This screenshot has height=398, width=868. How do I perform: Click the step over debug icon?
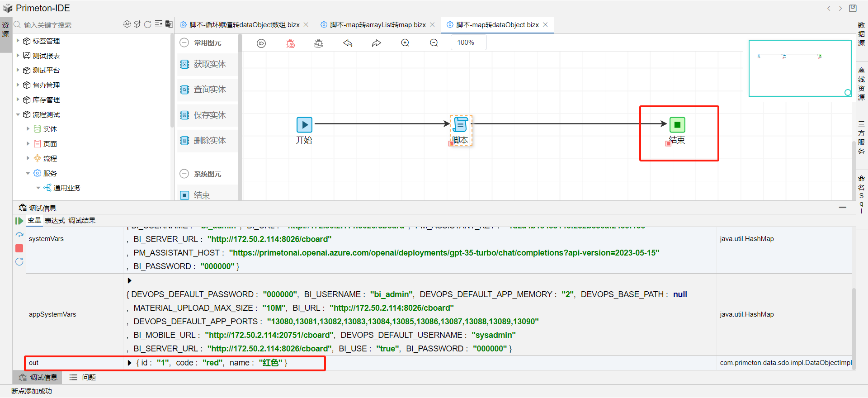tap(19, 235)
